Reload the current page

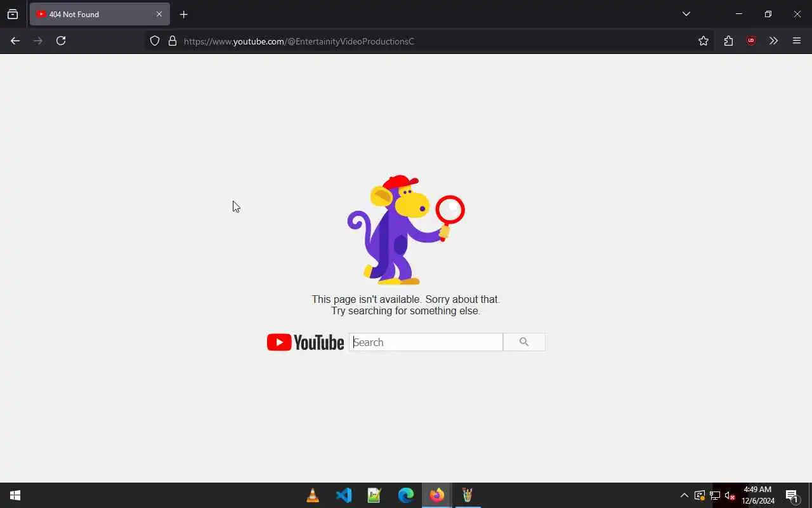(x=61, y=41)
